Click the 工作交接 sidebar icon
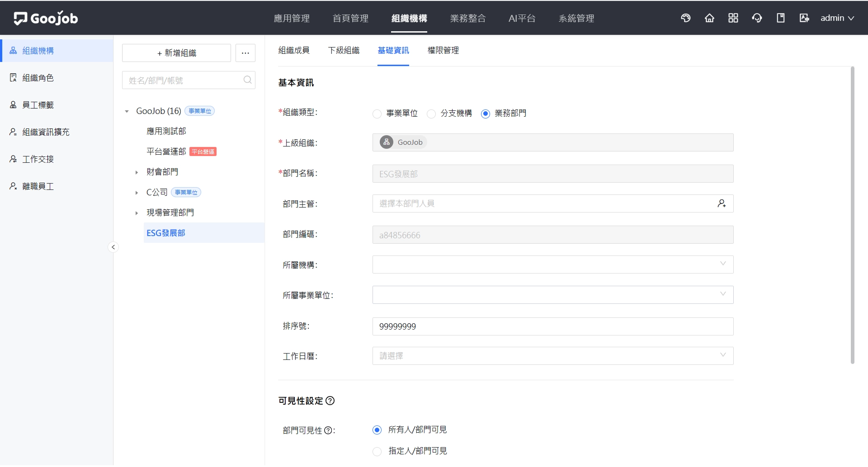Viewport: 868px width, 467px height. [13, 159]
